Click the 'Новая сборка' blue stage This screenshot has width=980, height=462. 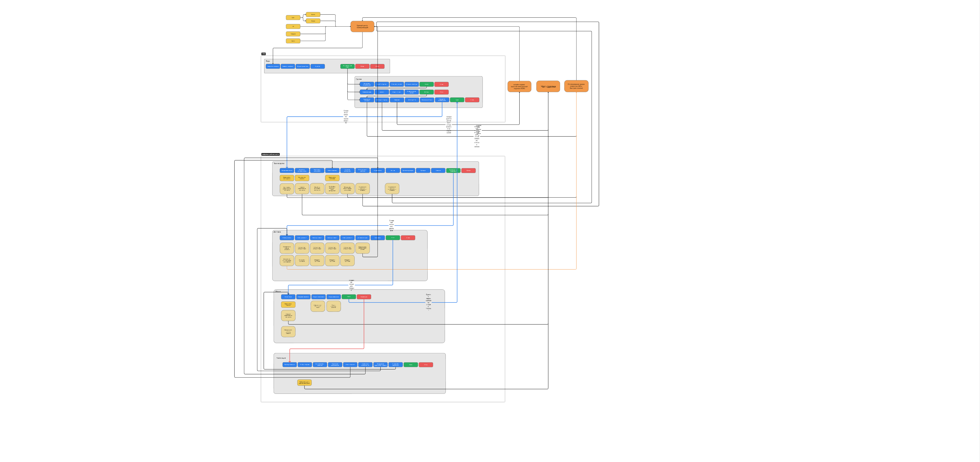click(x=288, y=297)
